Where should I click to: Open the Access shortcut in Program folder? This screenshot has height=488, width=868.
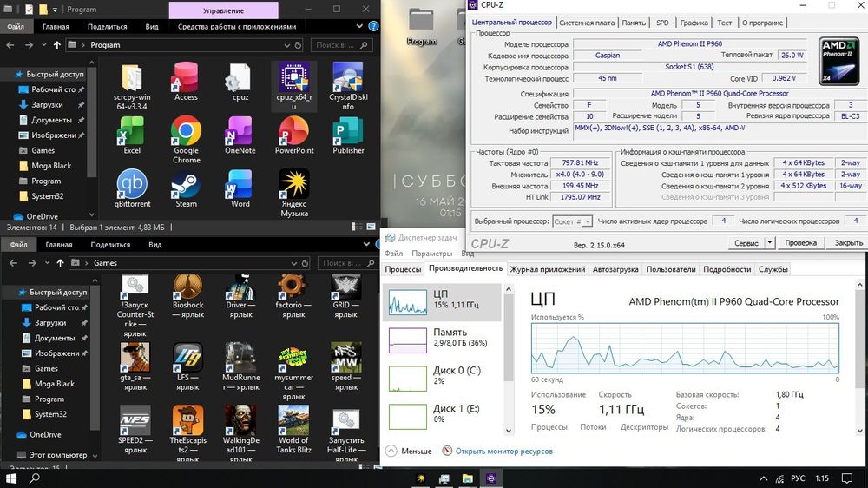click(x=186, y=82)
